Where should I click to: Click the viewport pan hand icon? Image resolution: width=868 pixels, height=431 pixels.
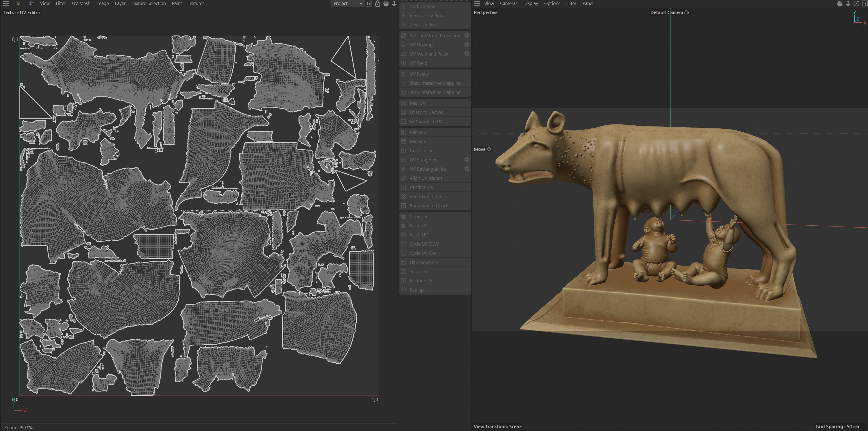[840, 3]
